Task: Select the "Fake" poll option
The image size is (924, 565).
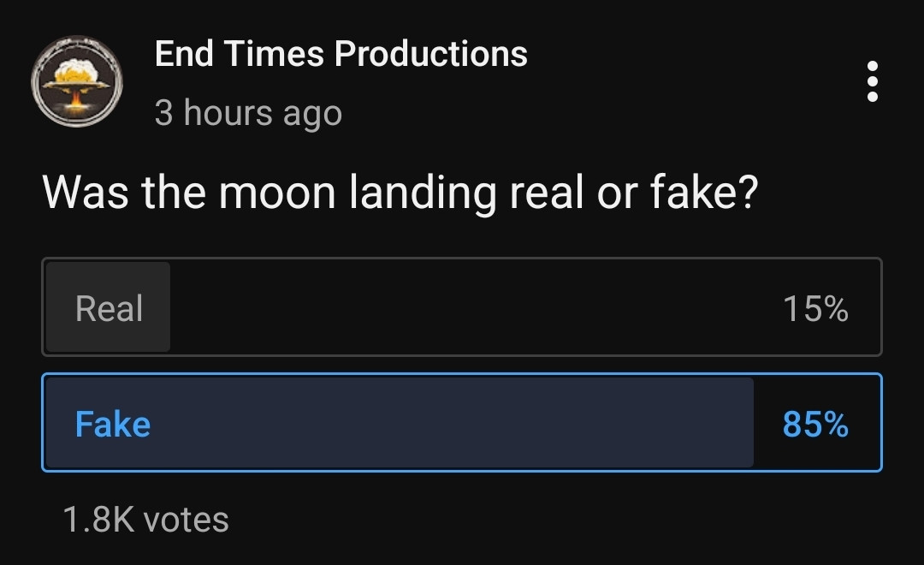Action: tap(461, 423)
